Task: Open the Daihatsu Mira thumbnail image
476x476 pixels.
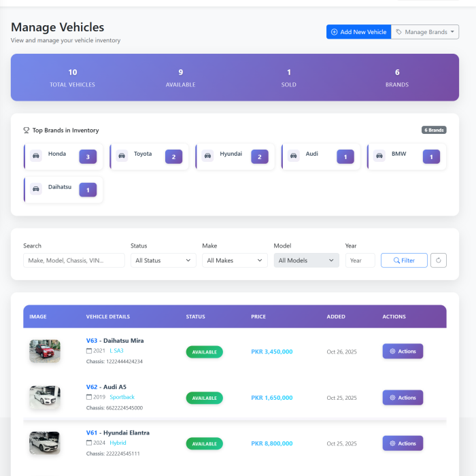Action: point(45,351)
